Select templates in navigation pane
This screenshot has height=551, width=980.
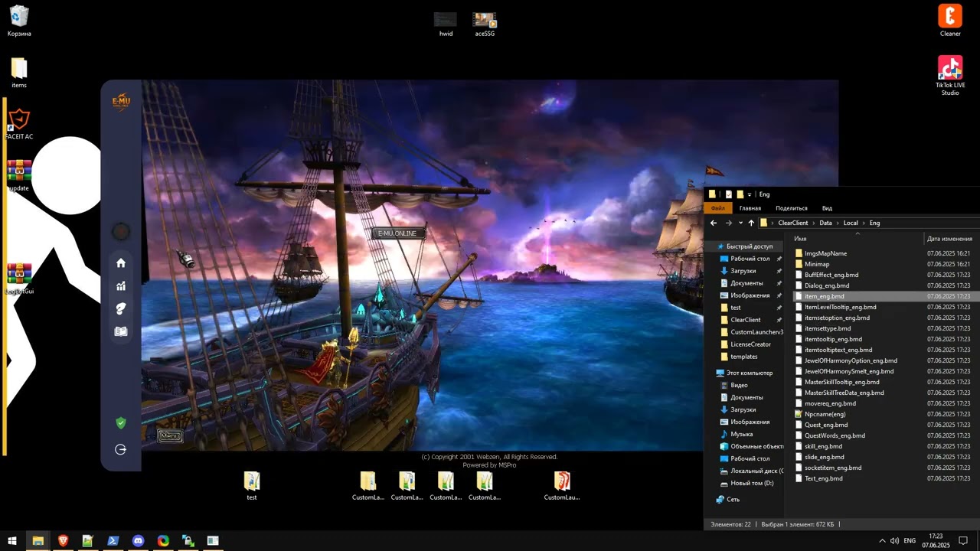click(744, 357)
